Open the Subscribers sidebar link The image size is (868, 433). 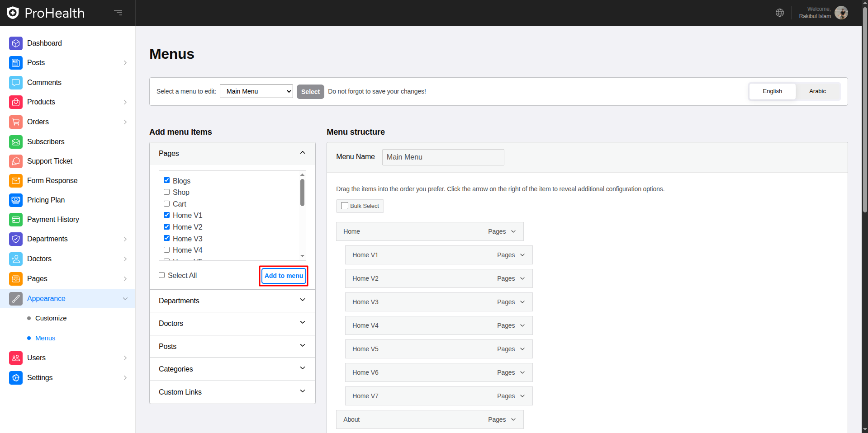pos(46,142)
